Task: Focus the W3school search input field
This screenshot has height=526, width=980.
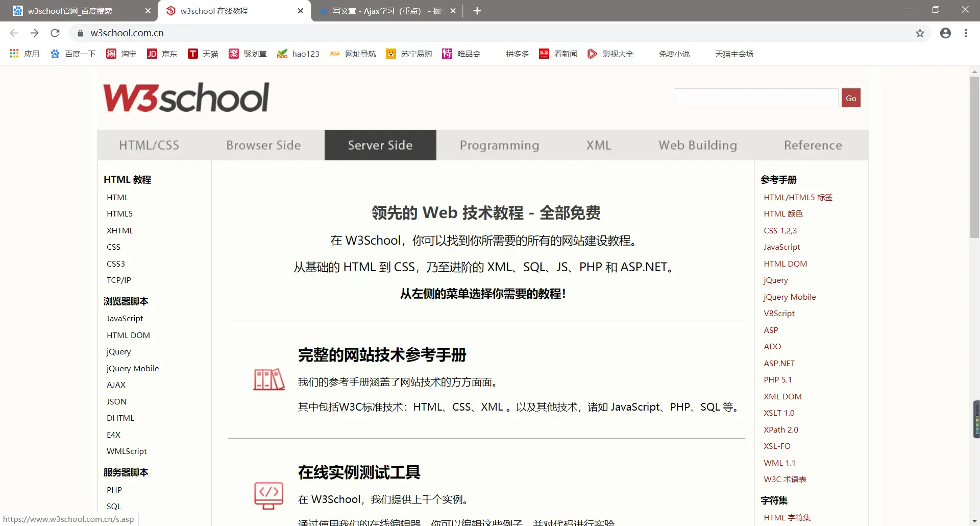Action: pyautogui.click(x=756, y=98)
